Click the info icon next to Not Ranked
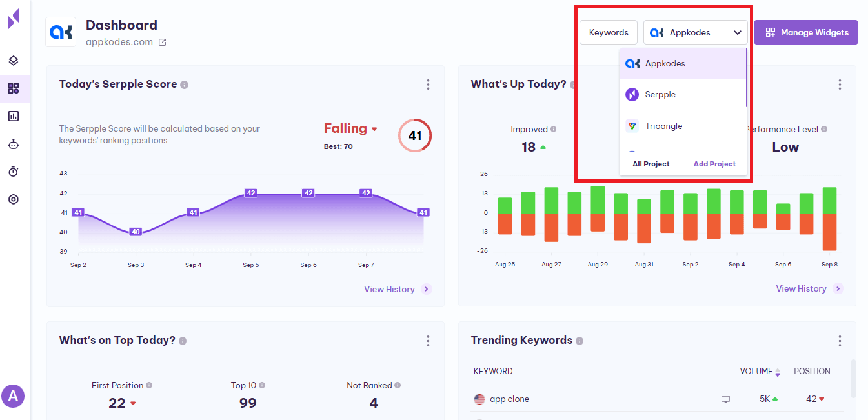868x420 pixels. click(398, 385)
